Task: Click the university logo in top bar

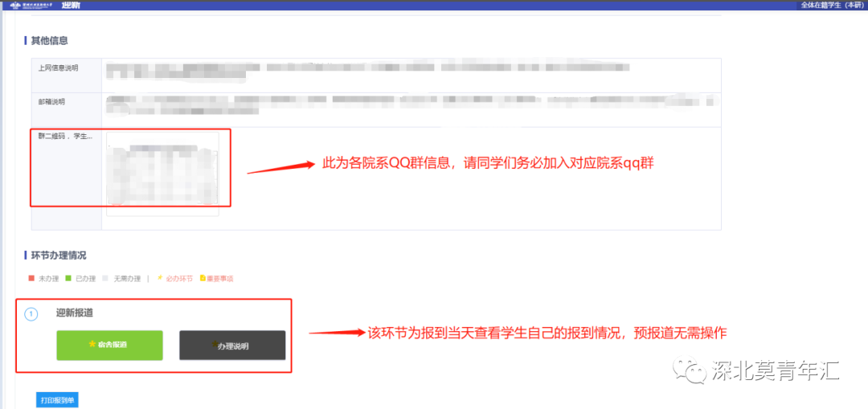Action: pyautogui.click(x=31, y=5)
